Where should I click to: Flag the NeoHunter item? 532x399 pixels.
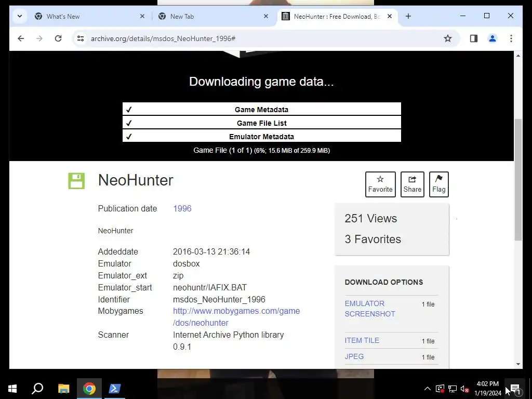tap(438, 184)
